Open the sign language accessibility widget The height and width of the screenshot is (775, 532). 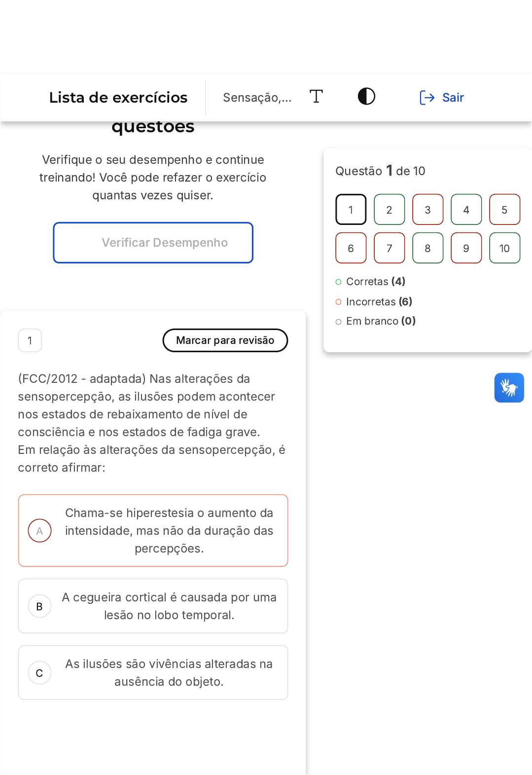coord(509,388)
